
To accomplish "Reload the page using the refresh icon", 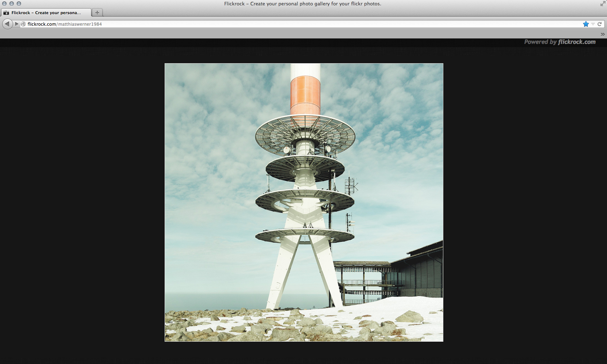I will tap(600, 24).
